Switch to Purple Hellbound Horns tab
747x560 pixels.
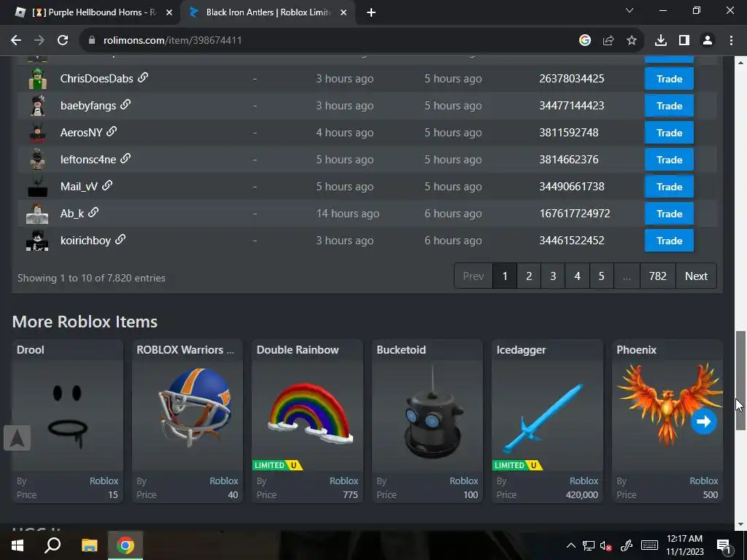click(x=93, y=12)
